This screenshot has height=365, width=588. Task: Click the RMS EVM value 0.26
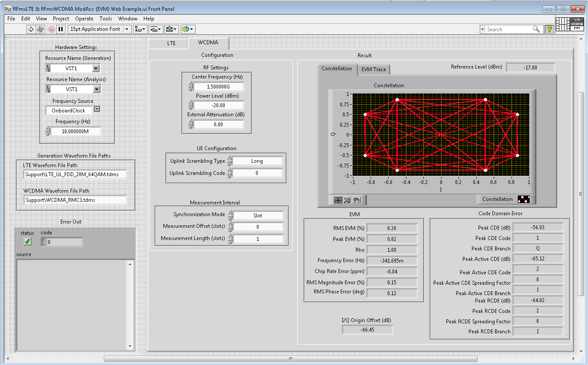(392, 228)
